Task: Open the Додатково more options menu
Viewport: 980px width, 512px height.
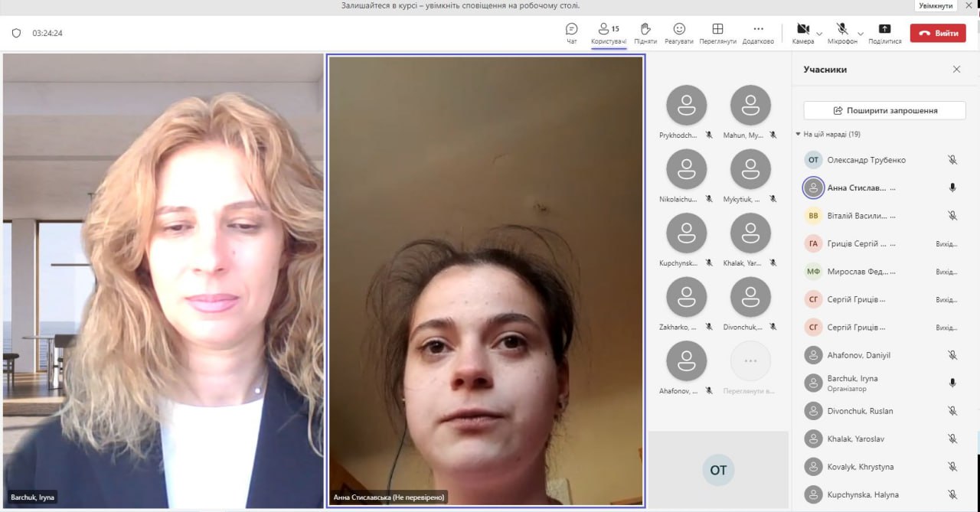Action: click(x=758, y=29)
